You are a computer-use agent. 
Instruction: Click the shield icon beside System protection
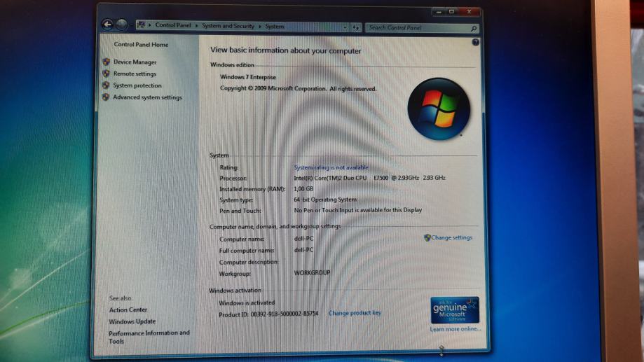(x=106, y=85)
